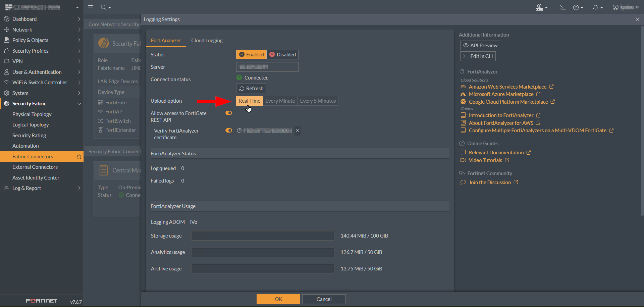Image resolution: width=644 pixels, height=307 pixels.
Task: Open the search magnifier in header
Action: coord(105,7)
